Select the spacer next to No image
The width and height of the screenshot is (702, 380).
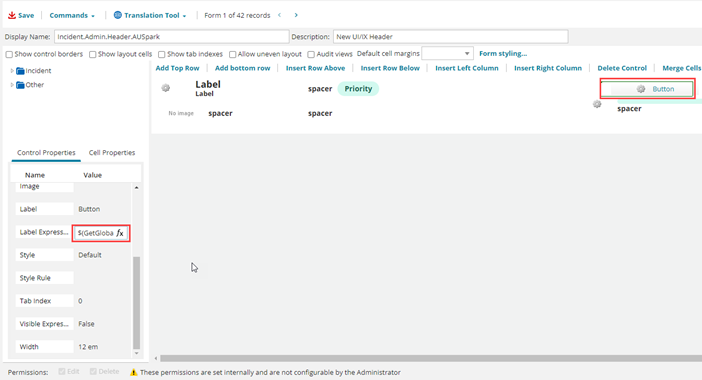click(220, 113)
